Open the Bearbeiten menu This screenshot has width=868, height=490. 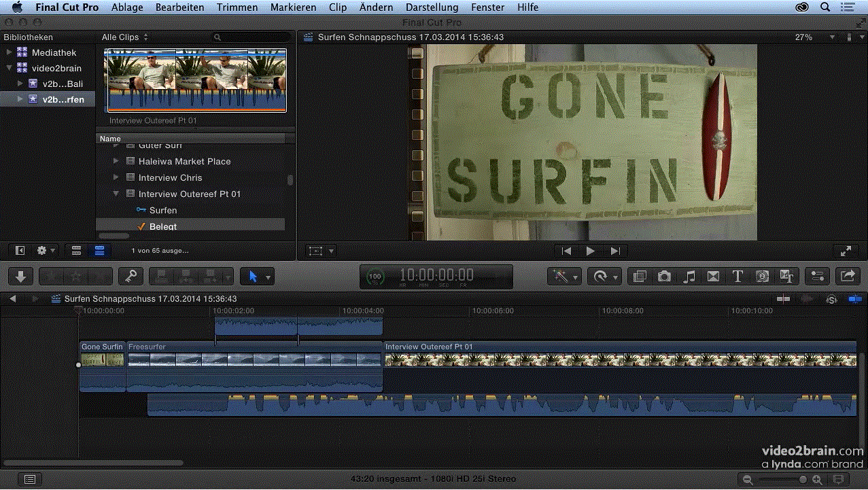(179, 7)
